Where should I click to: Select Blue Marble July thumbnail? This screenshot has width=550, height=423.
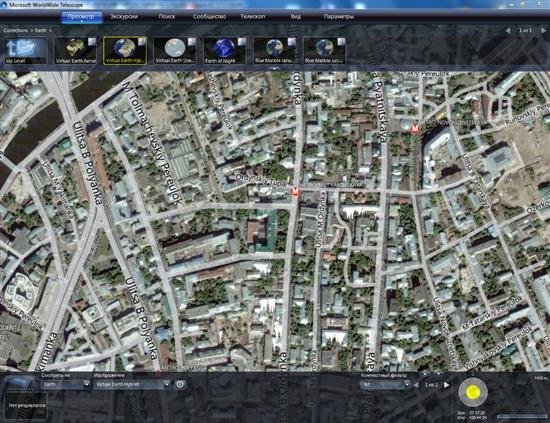[324, 51]
